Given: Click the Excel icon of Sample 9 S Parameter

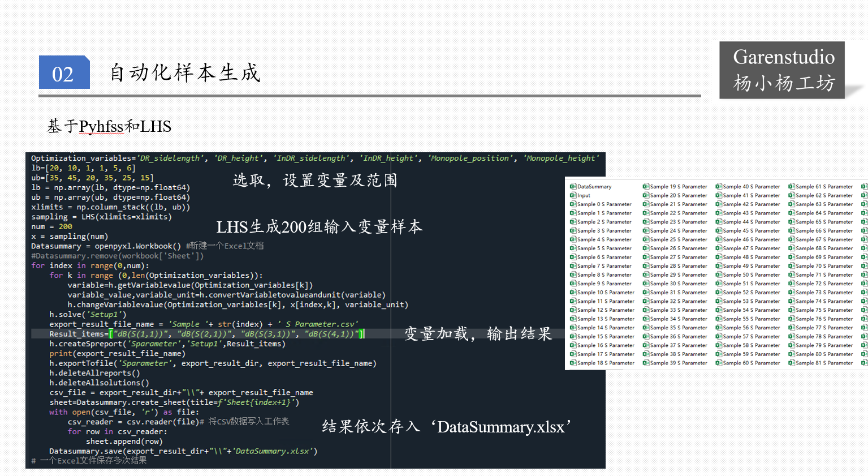Looking at the screenshot, I should pyautogui.click(x=573, y=284).
